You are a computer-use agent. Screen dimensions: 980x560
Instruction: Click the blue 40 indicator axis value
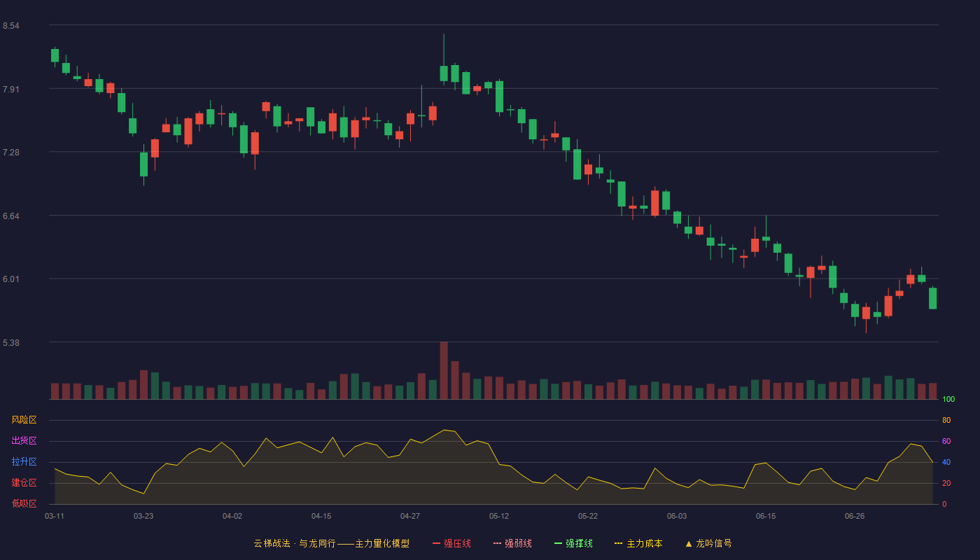(946, 462)
